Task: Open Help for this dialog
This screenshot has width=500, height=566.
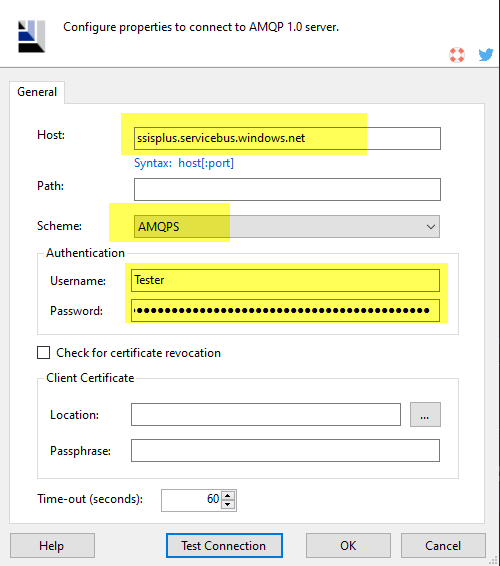Action: 52,545
